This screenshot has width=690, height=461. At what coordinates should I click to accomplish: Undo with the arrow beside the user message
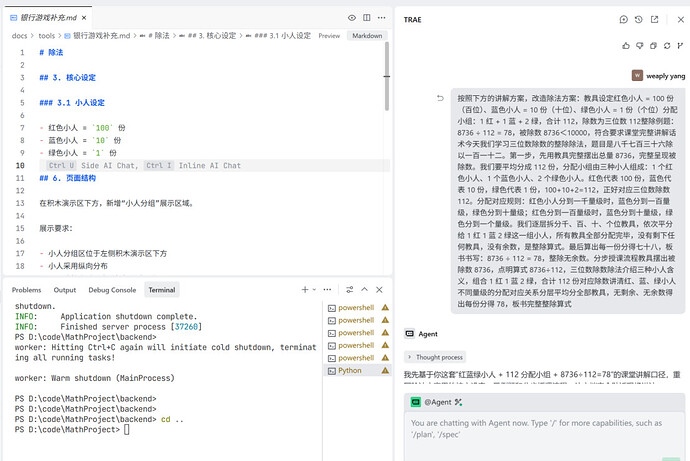[440, 98]
